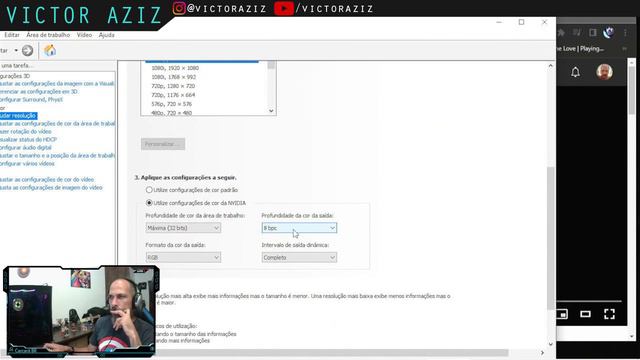Screen dimensions: 640x360
Task: Open the browser media control icon
Action: [577, 33]
